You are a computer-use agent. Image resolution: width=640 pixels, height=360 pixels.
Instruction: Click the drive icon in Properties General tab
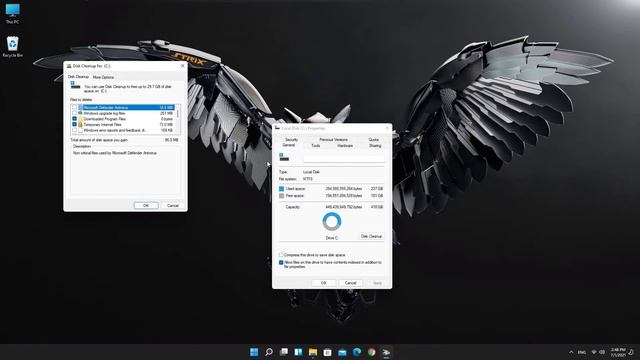coord(284,157)
